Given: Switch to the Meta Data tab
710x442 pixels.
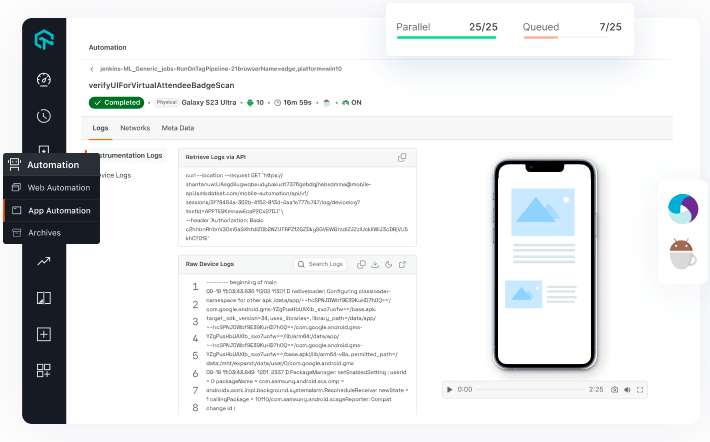Looking at the screenshot, I should click(x=178, y=128).
